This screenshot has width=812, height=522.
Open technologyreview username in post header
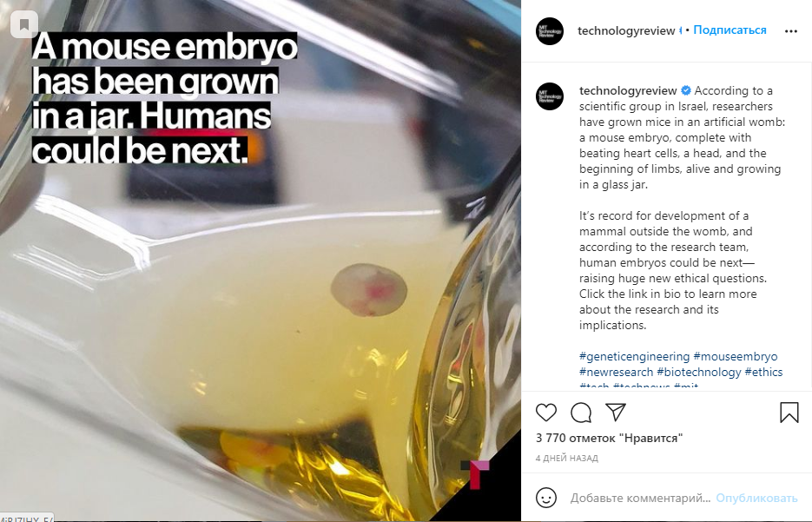[x=626, y=31]
